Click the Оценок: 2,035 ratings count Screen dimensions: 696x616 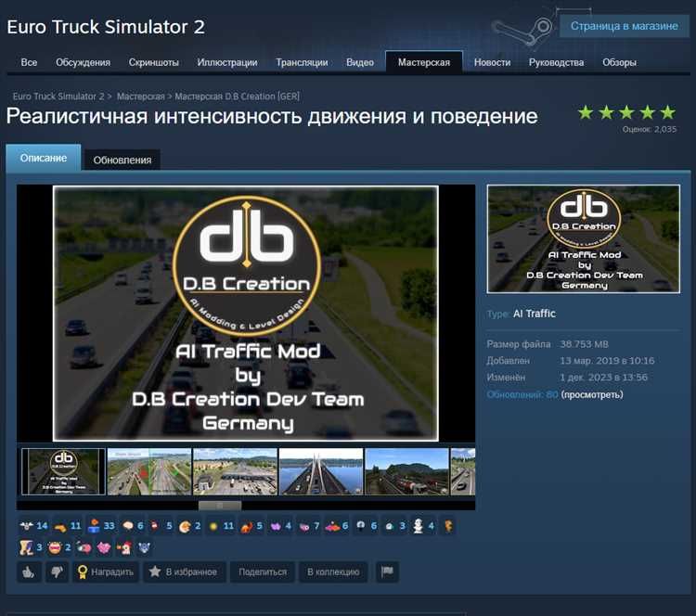[x=650, y=129]
